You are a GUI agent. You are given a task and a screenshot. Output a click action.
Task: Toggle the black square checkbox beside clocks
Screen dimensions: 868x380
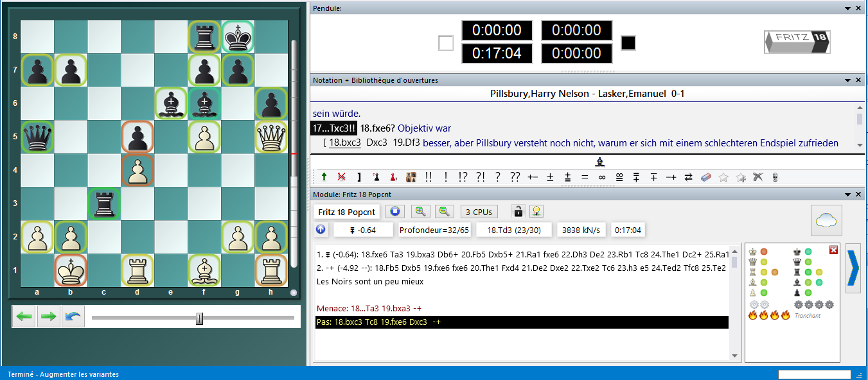pyautogui.click(x=628, y=43)
